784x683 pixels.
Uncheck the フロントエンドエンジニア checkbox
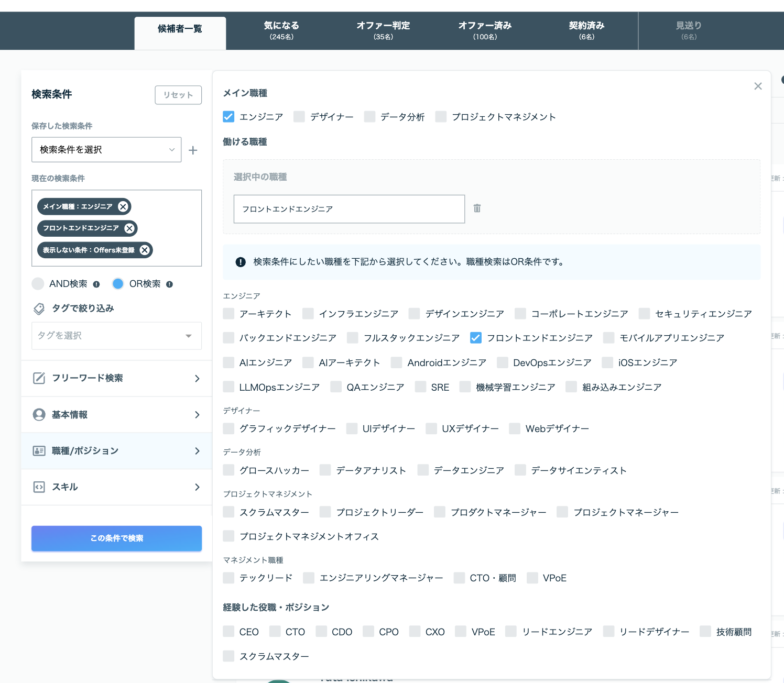coord(476,338)
